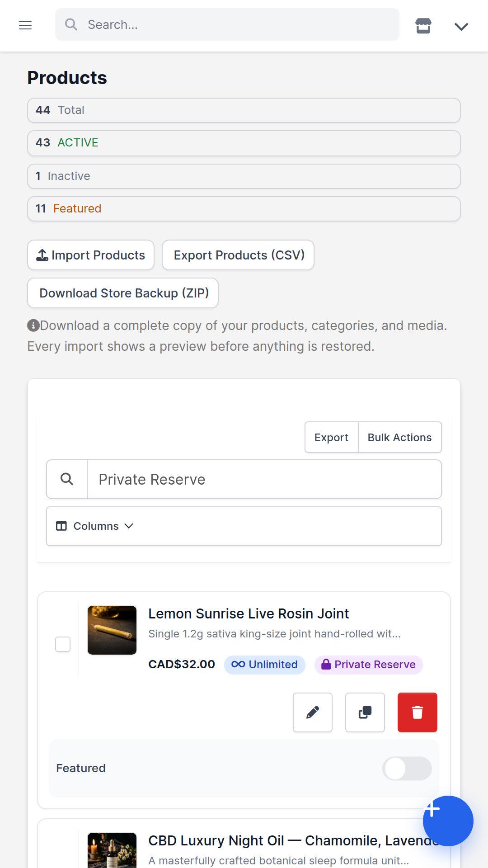The height and width of the screenshot is (868, 488).
Task: Click the Private Reserve lock badge
Action: tap(368, 665)
